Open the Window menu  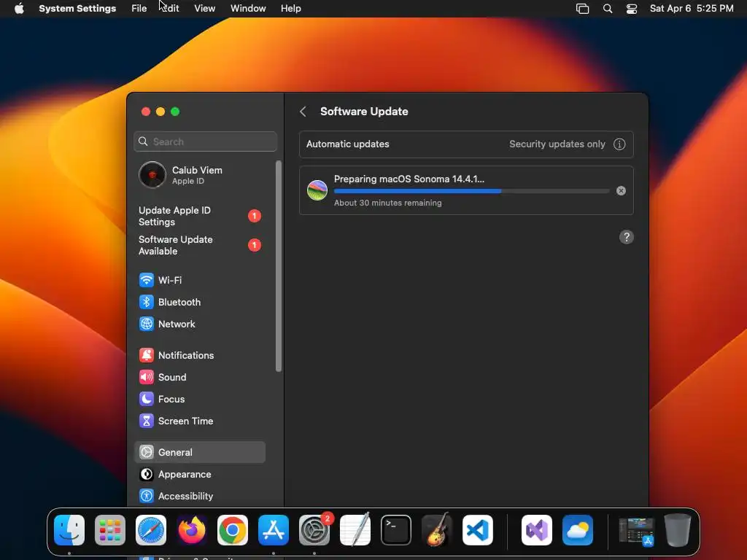point(248,9)
